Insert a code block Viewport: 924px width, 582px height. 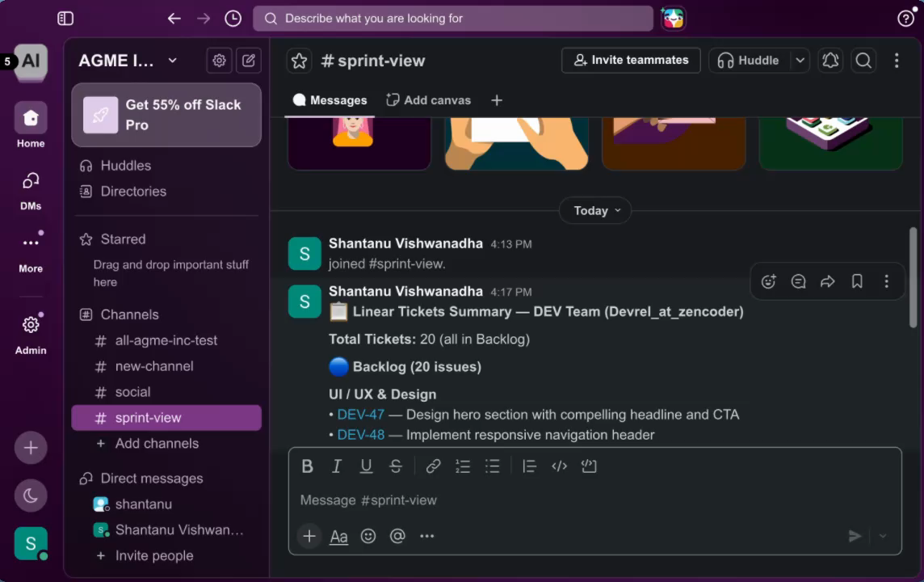tap(589, 466)
